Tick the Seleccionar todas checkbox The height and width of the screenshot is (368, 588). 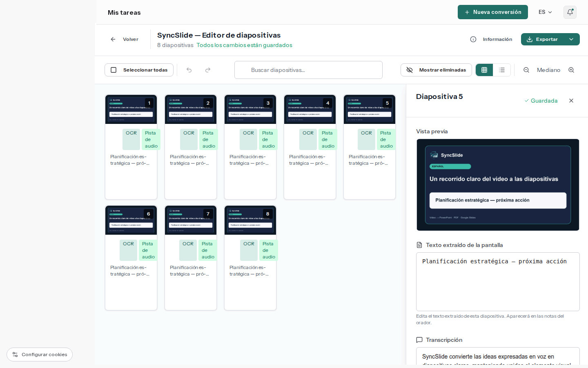pos(114,70)
